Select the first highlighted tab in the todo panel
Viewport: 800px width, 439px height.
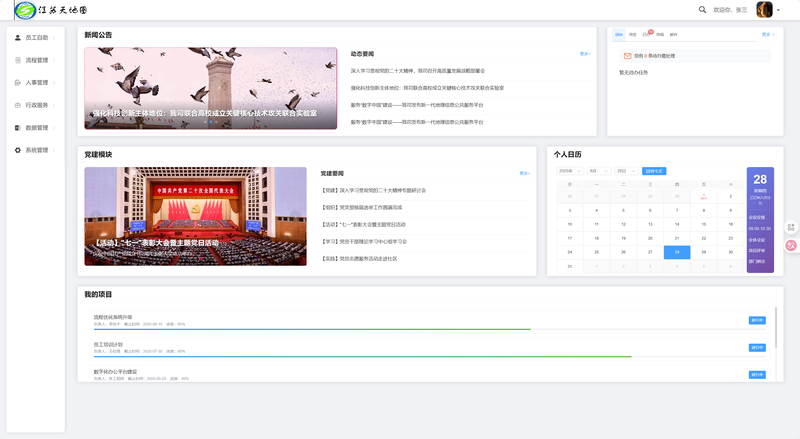(619, 35)
